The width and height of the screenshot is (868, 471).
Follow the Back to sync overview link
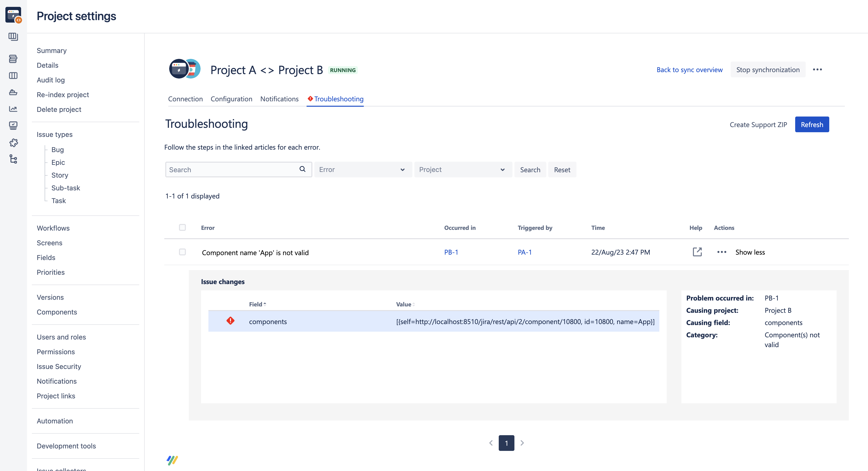click(689, 70)
